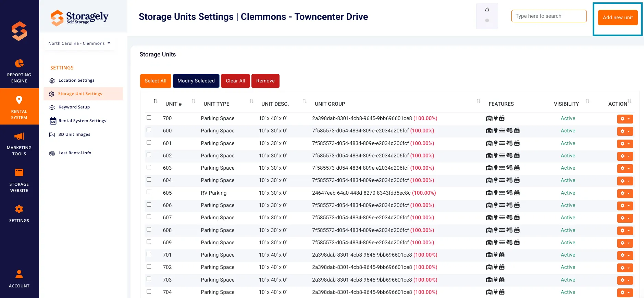
Task: Open Reporting Engine from the sidebar
Action: point(19,71)
